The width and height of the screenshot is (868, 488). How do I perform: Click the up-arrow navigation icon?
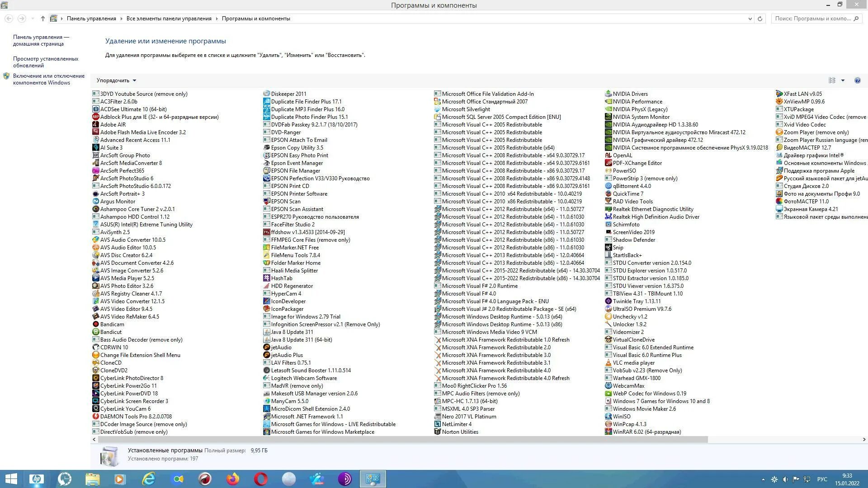[x=42, y=19]
